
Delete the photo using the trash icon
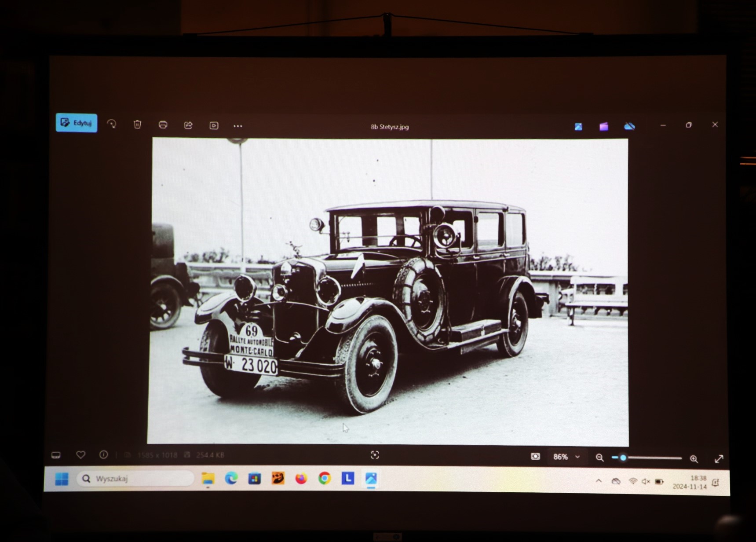pyautogui.click(x=137, y=125)
